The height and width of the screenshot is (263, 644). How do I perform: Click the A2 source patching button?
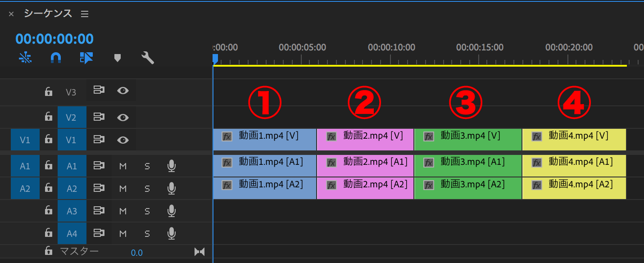click(x=25, y=188)
